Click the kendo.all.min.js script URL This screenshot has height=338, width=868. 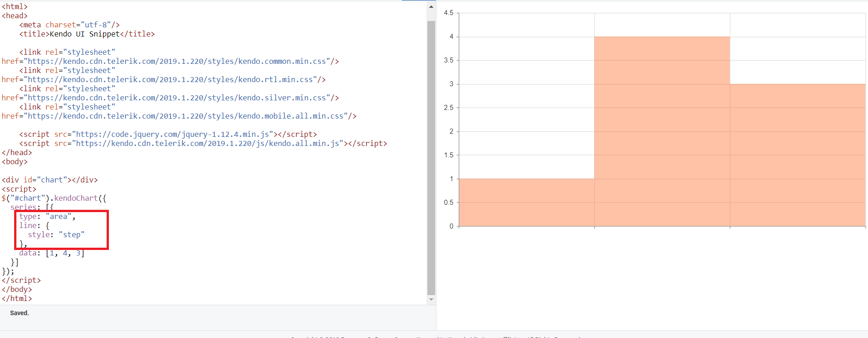coord(207,144)
